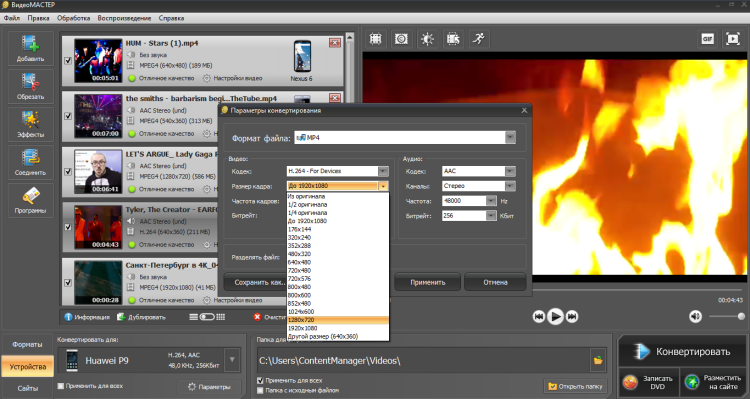Mute audio with the speaker icon
The height and width of the screenshot is (399, 750).
[x=695, y=316]
